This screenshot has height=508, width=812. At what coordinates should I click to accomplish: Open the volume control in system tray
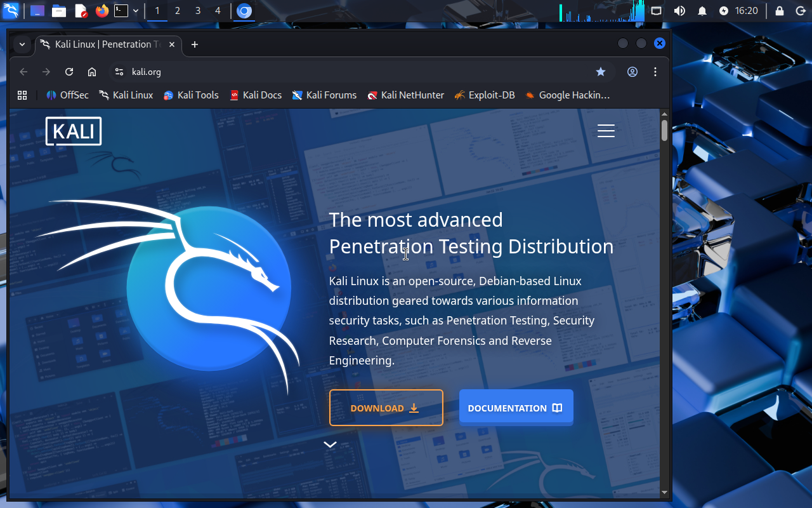coord(679,11)
